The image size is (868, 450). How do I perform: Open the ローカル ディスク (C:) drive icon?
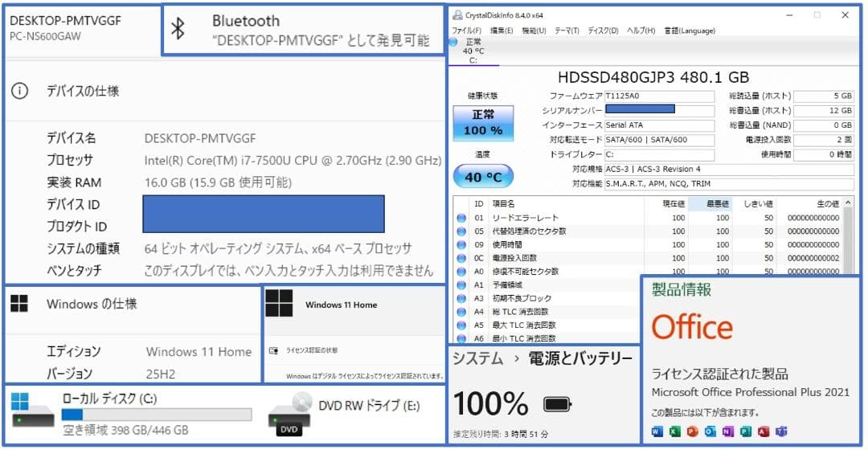pyautogui.click(x=33, y=411)
